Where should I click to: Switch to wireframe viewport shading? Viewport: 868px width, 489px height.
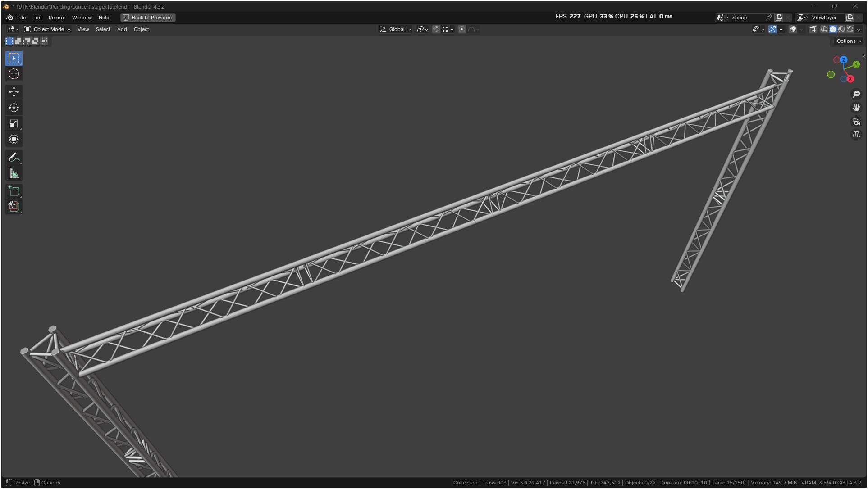pos(824,29)
